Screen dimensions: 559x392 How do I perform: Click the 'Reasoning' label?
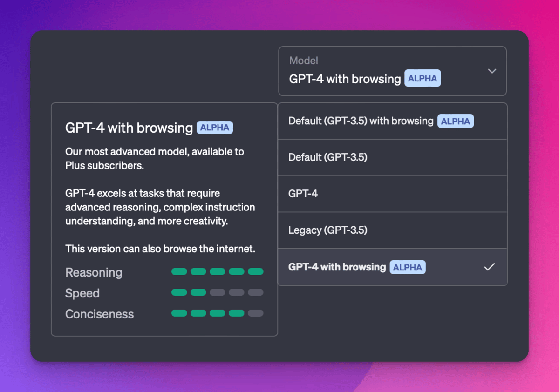coord(94,272)
